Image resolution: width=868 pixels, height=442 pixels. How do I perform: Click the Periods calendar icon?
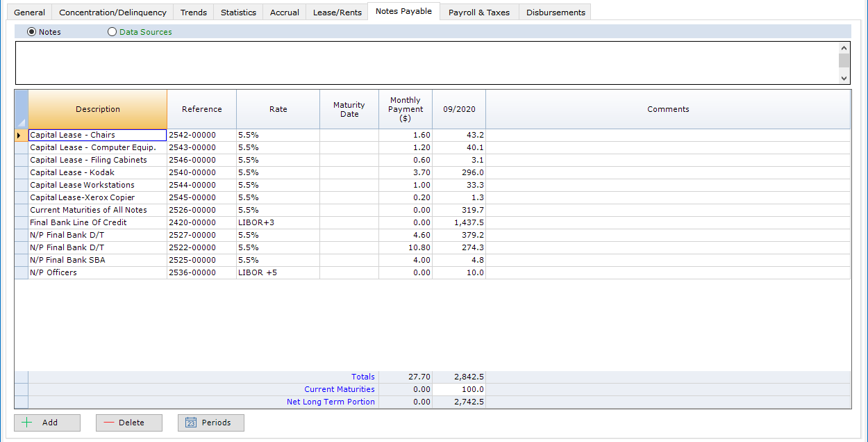[191, 423]
